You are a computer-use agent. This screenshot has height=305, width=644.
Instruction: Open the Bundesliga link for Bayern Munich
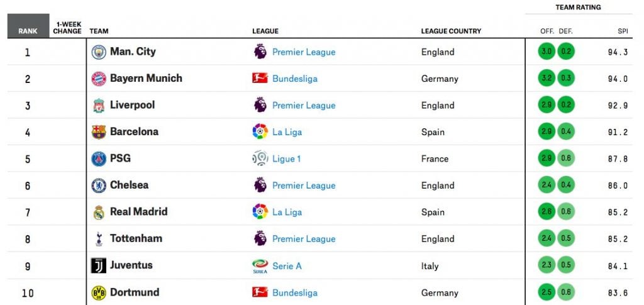(x=295, y=79)
